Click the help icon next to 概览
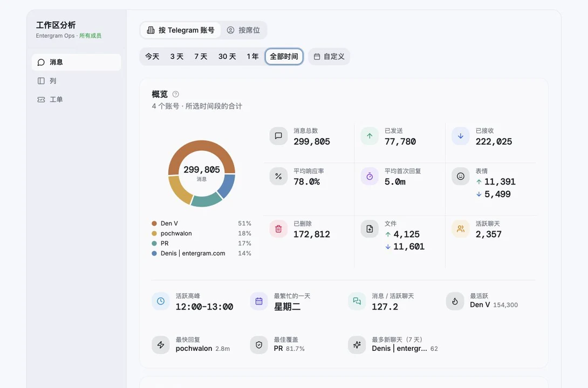The height and width of the screenshot is (388, 588). [175, 94]
